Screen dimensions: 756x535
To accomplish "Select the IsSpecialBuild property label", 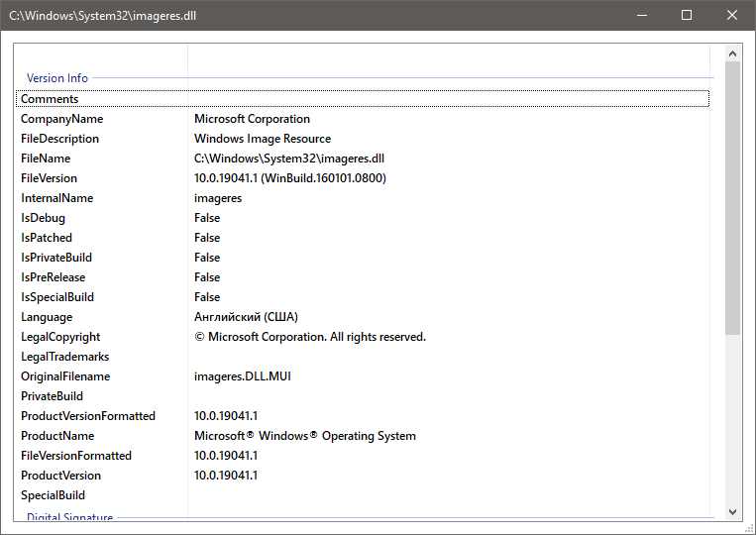I will coord(56,297).
